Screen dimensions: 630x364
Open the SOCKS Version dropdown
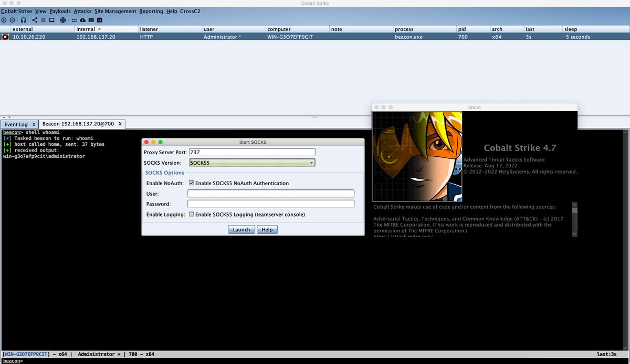click(252, 163)
